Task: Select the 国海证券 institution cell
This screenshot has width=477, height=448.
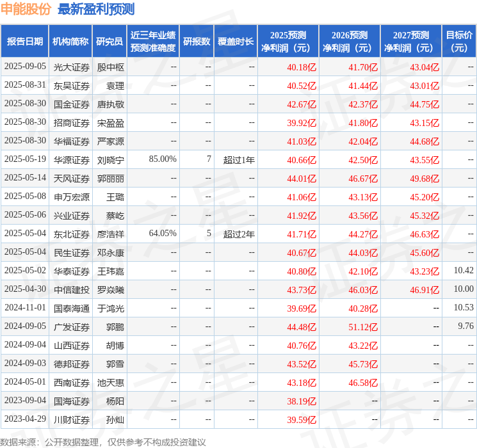Action: click(72, 401)
